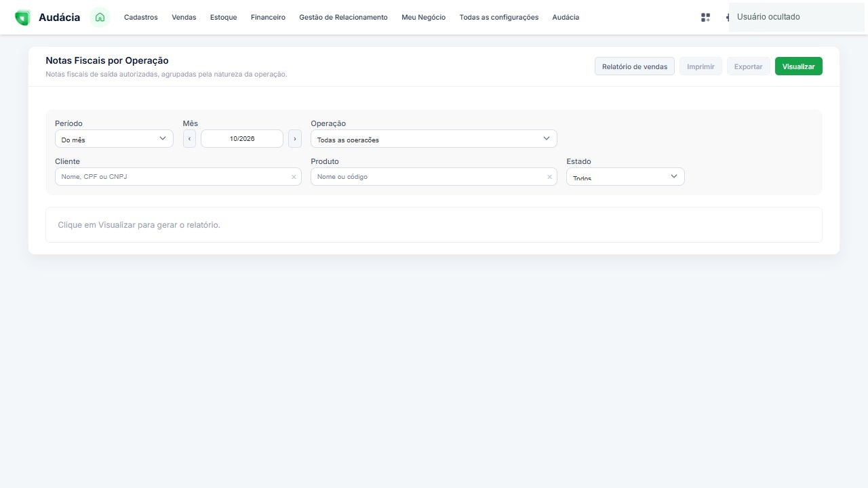Open the Audácia menu item
The image size is (868, 488).
point(566,18)
